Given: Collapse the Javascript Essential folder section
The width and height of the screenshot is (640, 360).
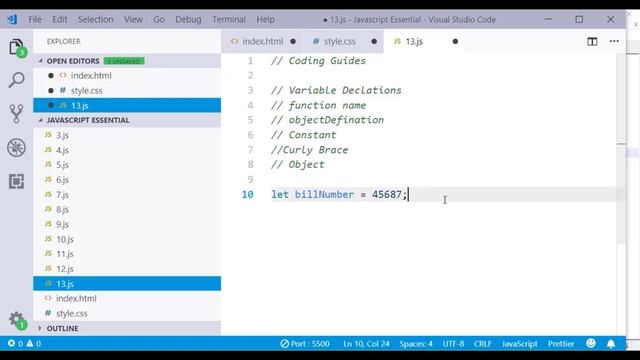Looking at the screenshot, I should pyautogui.click(x=40, y=120).
